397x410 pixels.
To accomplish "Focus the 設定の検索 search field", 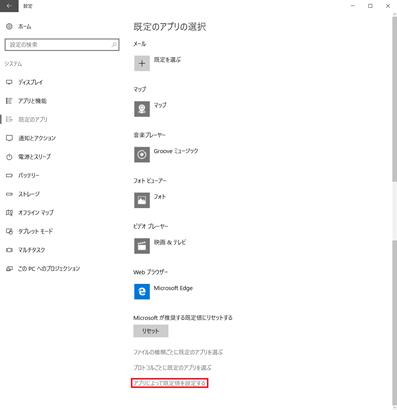I will 62,45.
